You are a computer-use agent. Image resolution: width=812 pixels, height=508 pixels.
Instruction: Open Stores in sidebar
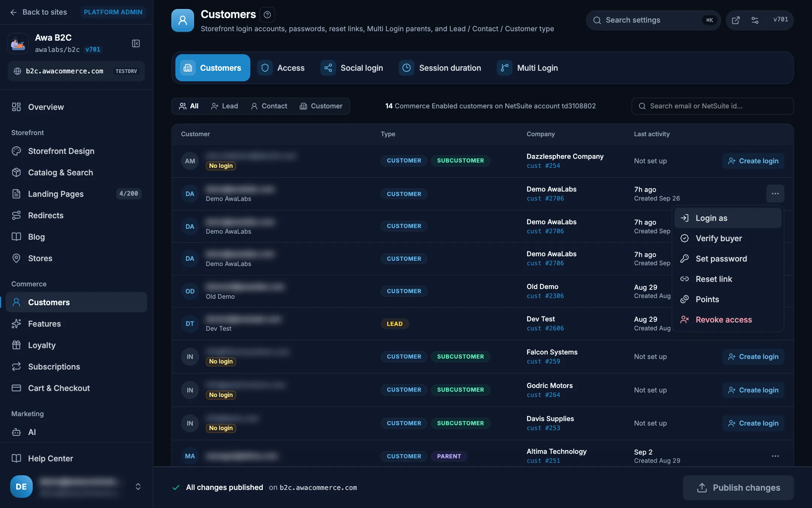[76, 258]
